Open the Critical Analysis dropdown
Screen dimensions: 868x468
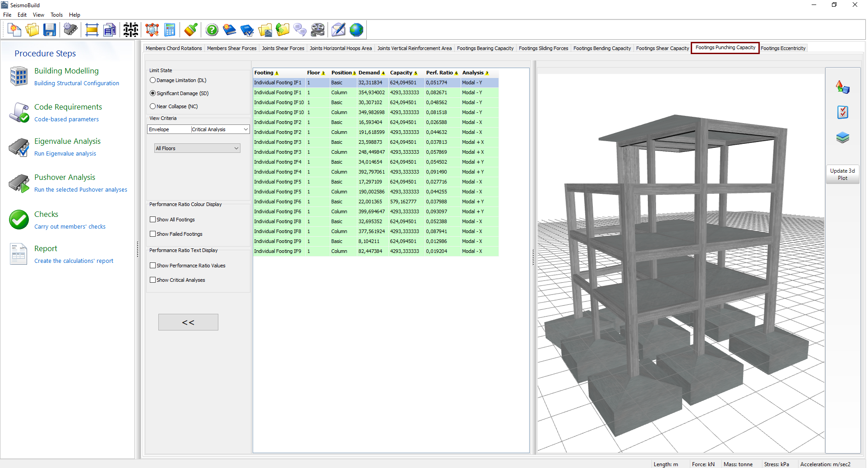tap(220, 129)
